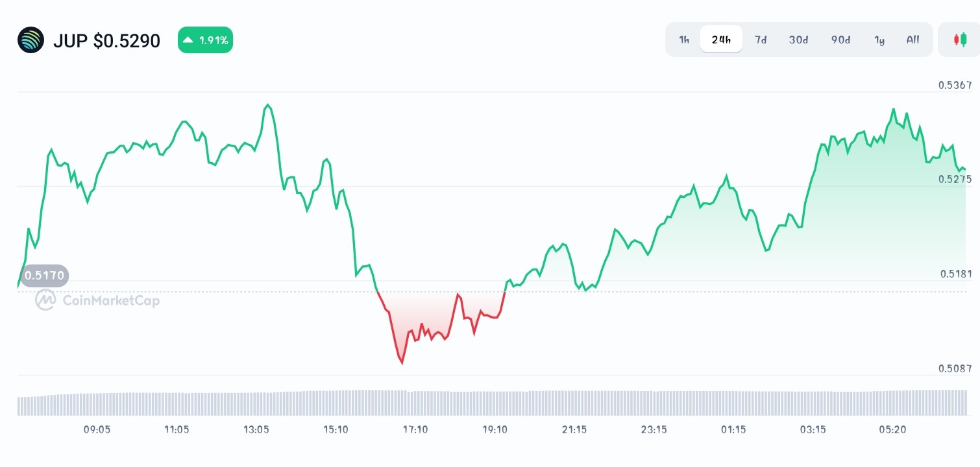Select the candlestick chart view icon
This screenshot has height=467, width=980.
point(961,40)
